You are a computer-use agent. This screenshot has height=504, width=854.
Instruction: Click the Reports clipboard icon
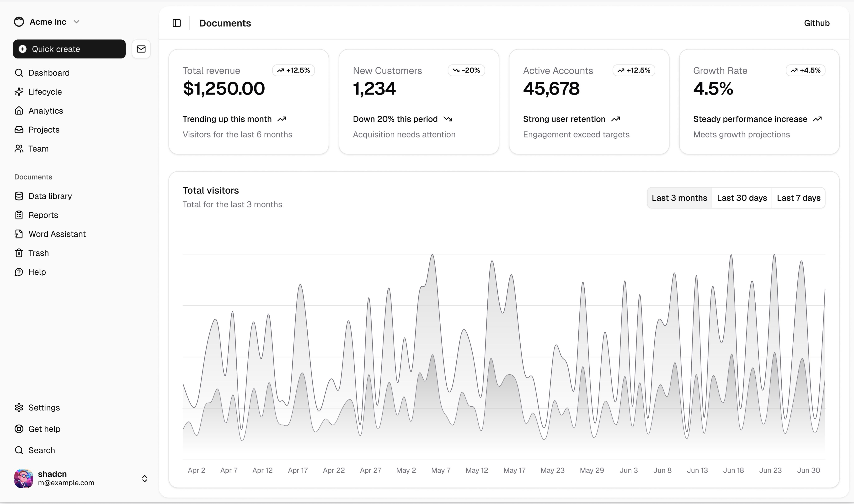pyautogui.click(x=19, y=215)
